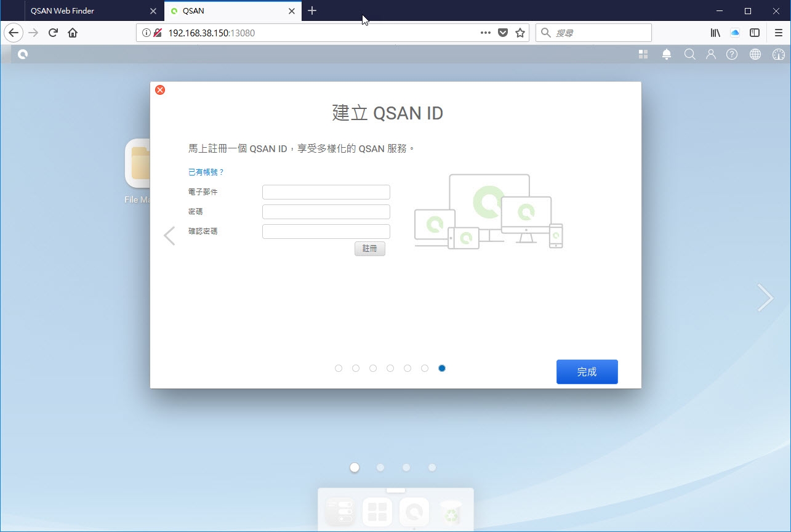Select the first desktop page dot
The width and height of the screenshot is (791, 532).
(x=355, y=467)
